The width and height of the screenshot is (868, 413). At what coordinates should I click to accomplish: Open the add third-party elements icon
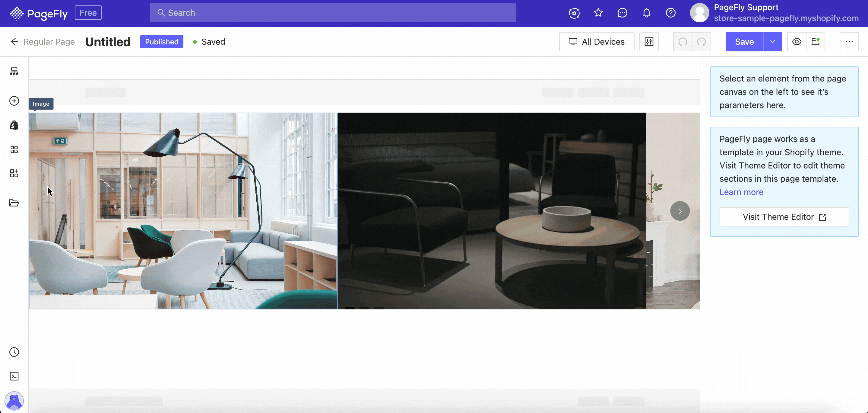coord(14,173)
